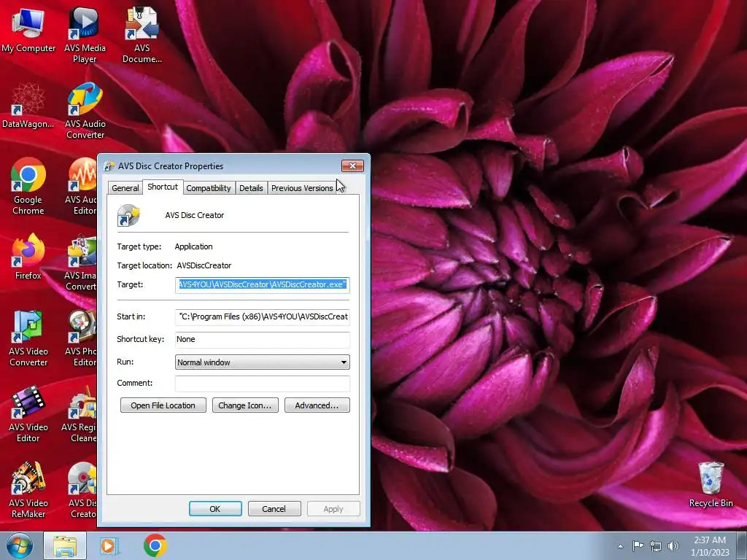Click the Comment field

[x=263, y=384]
